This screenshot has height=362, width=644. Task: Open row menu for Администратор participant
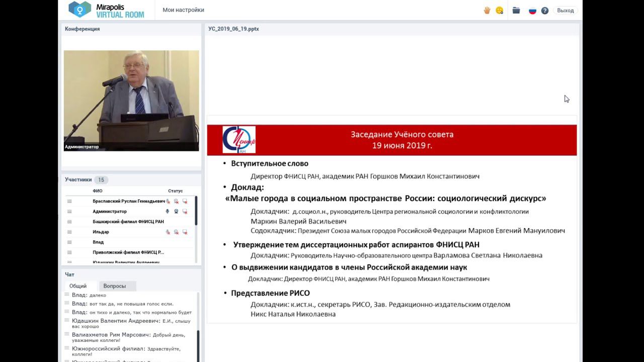69,212
